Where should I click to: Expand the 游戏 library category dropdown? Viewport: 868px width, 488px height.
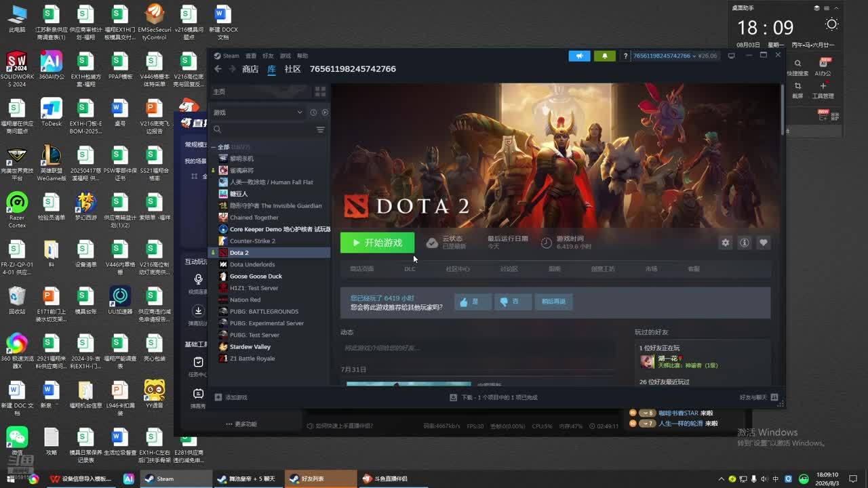(258, 113)
